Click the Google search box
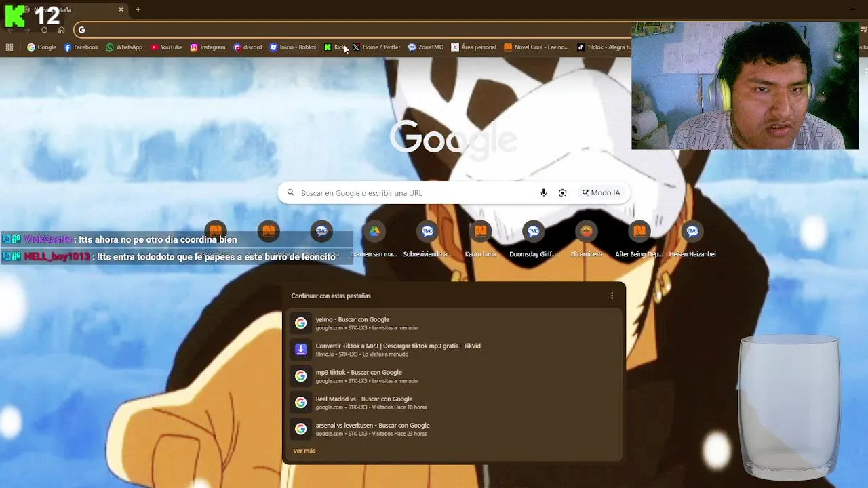Image resolution: width=868 pixels, height=488 pixels. click(x=453, y=193)
